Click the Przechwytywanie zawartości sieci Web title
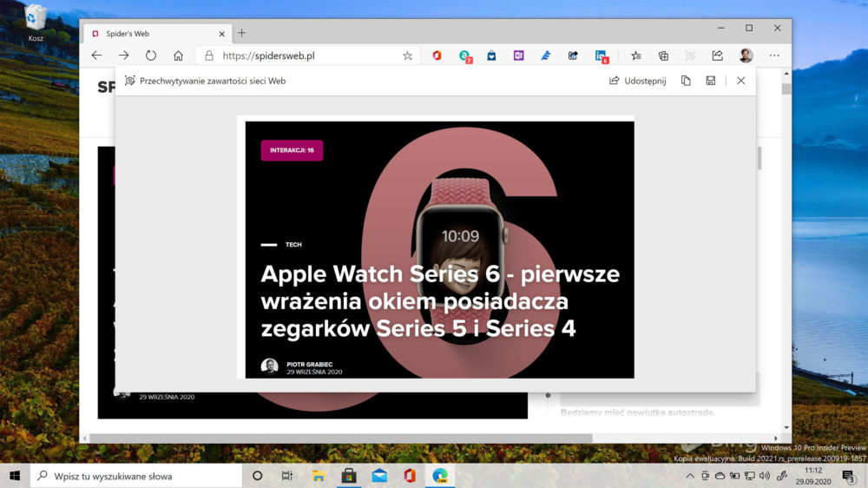Screen dimensions: 868x488 pyautogui.click(x=213, y=81)
